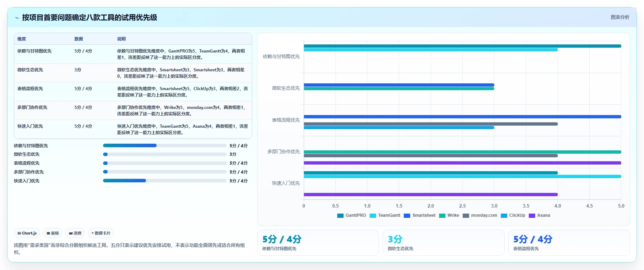
Task: Click the Wrike bar in the 微软生态优先 group
Action: pyautogui.click(x=399, y=89)
